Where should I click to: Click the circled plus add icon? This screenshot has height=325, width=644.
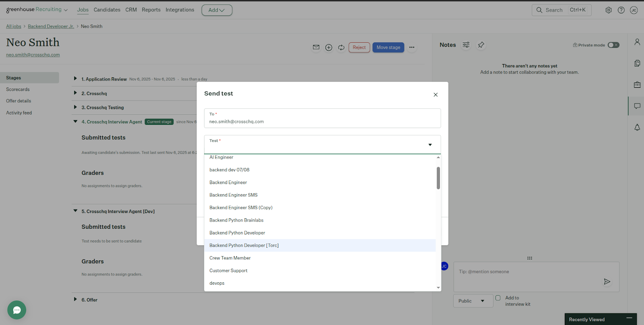[x=329, y=48]
